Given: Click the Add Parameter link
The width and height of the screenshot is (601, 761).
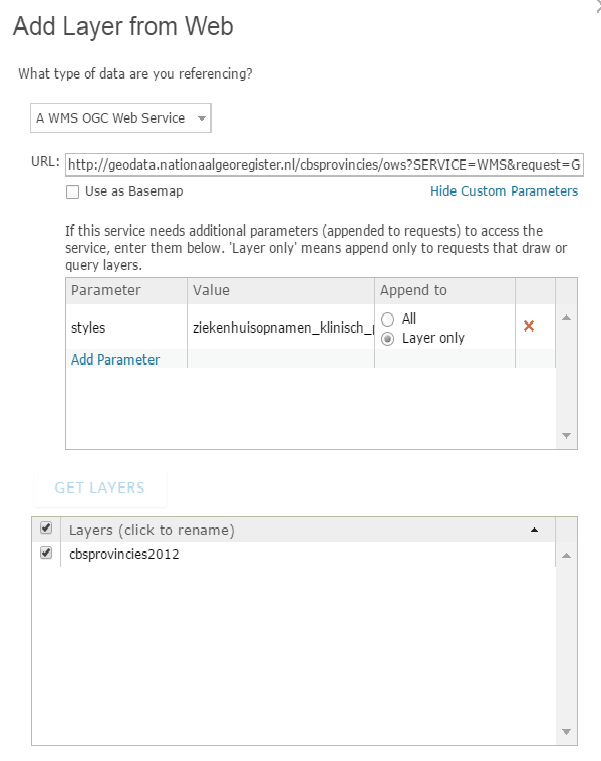Looking at the screenshot, I should 115,360.
